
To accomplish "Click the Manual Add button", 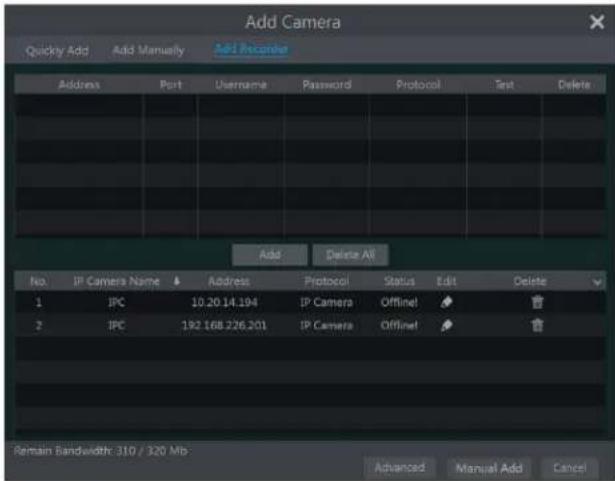I will (x=489, y=468).
